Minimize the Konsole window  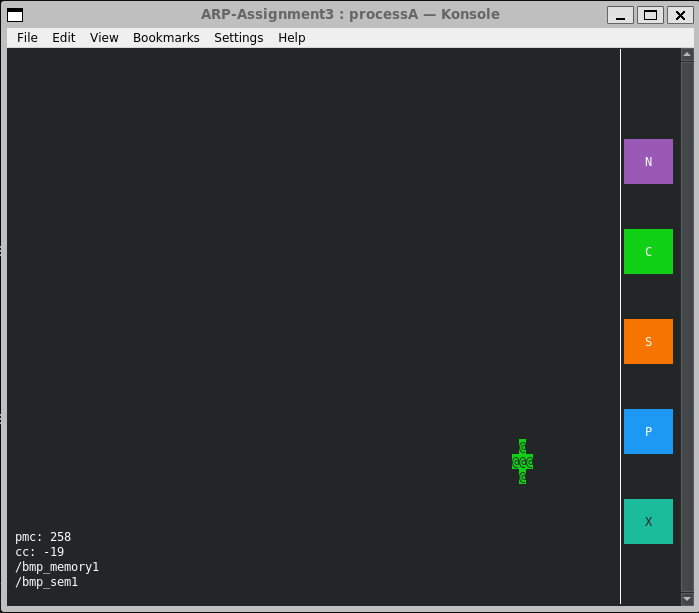(620, 15)
